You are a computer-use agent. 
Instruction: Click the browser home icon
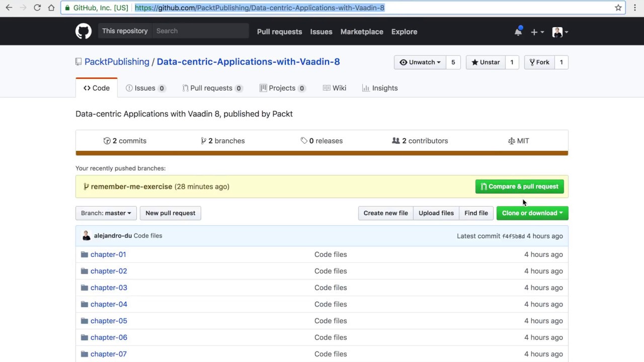51,8
